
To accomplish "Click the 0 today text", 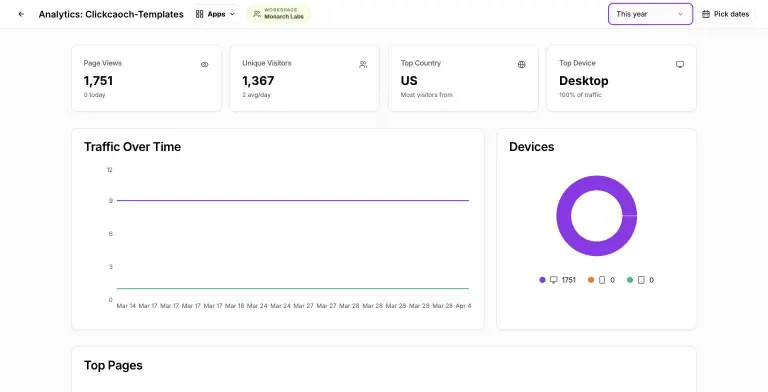I will 94,95.
